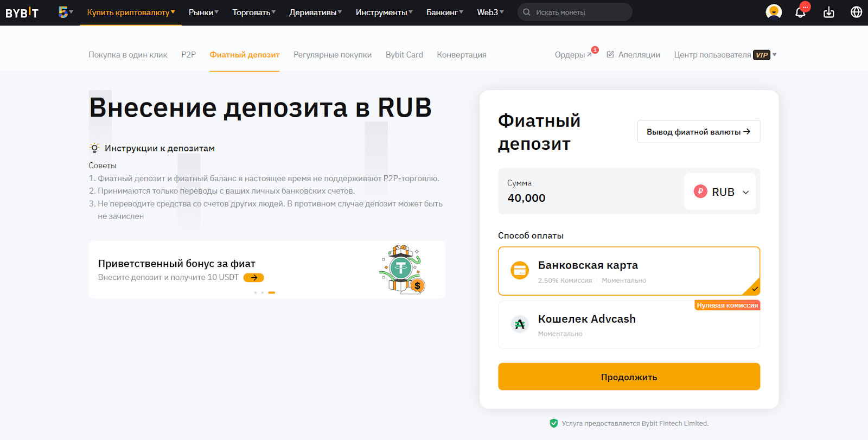Viewport: 868px width, 440px height.
Task: Switch to Покупка в один клик tab
Action: point(128,55)
